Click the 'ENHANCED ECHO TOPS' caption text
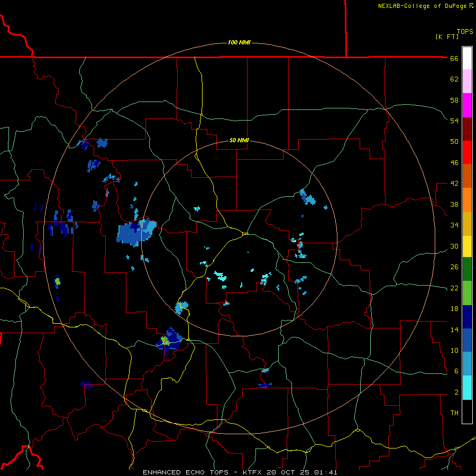The width and height of the screenshot is (476, 476). click(x=186, y=472)
